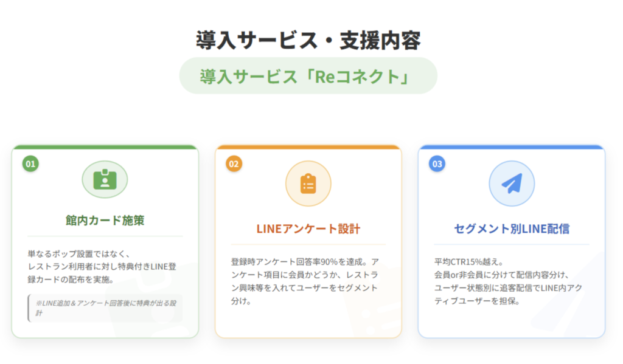
Task: Click the blue top bar of card 03
Action: pyautogui.click(x=512, y=146)
